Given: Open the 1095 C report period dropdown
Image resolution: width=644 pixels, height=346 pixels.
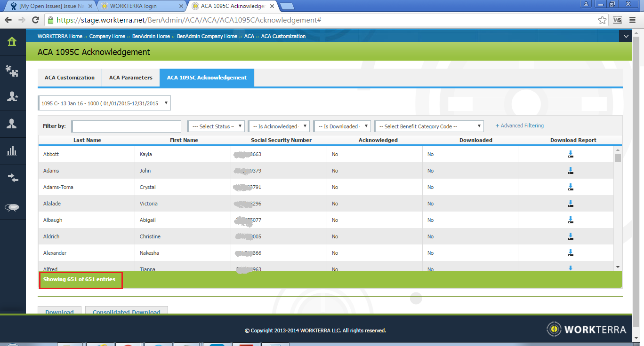Looking at the screenshot, I should pyautogui.click(x=104, y=103).
